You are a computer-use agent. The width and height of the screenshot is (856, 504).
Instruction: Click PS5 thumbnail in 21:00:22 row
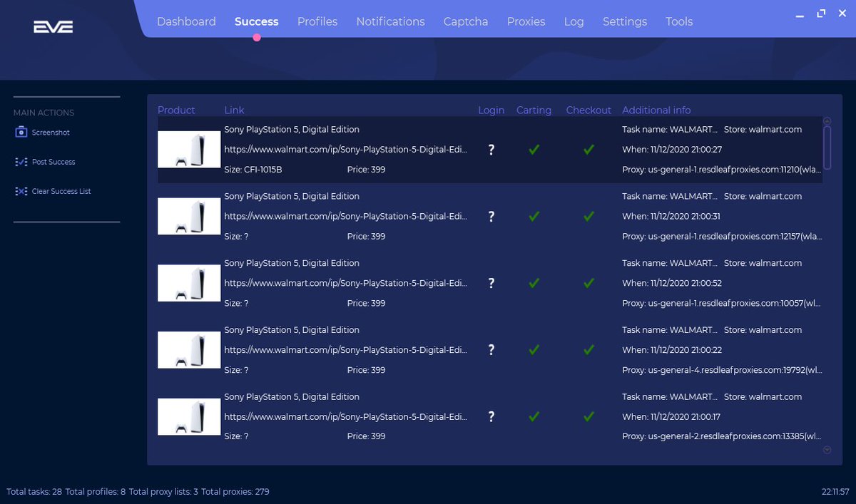click(189, 350)
